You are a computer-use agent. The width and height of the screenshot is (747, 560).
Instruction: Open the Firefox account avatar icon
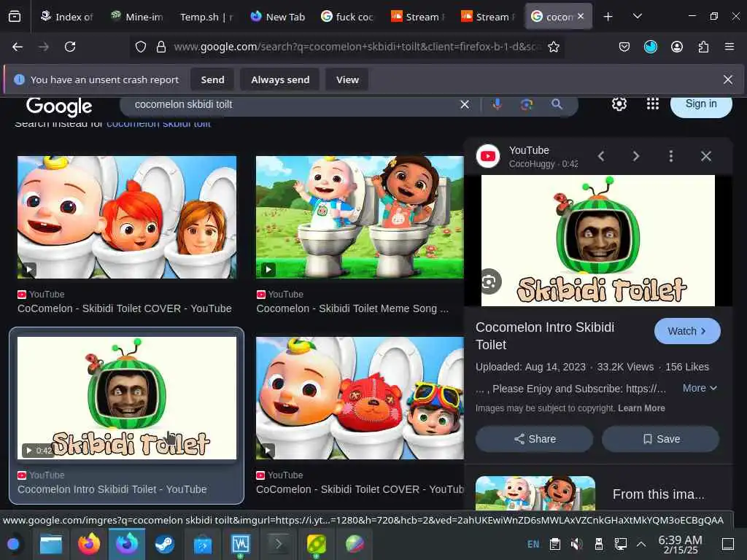(x=676, y=47)
